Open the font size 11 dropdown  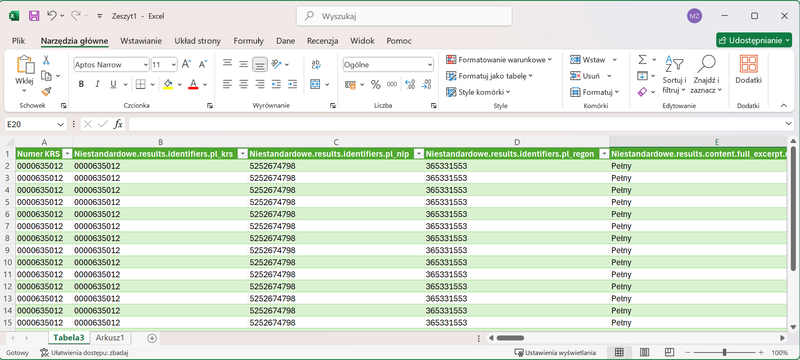174,65
